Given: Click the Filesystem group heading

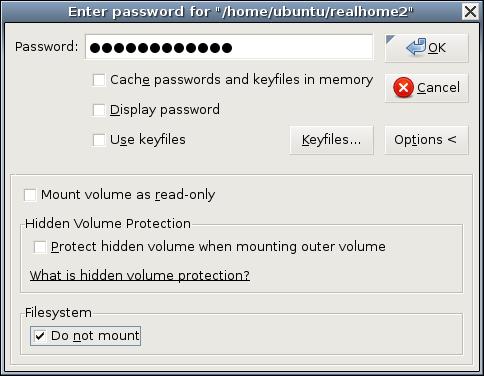Looking at the screenshot, I should tap(58, 313).
